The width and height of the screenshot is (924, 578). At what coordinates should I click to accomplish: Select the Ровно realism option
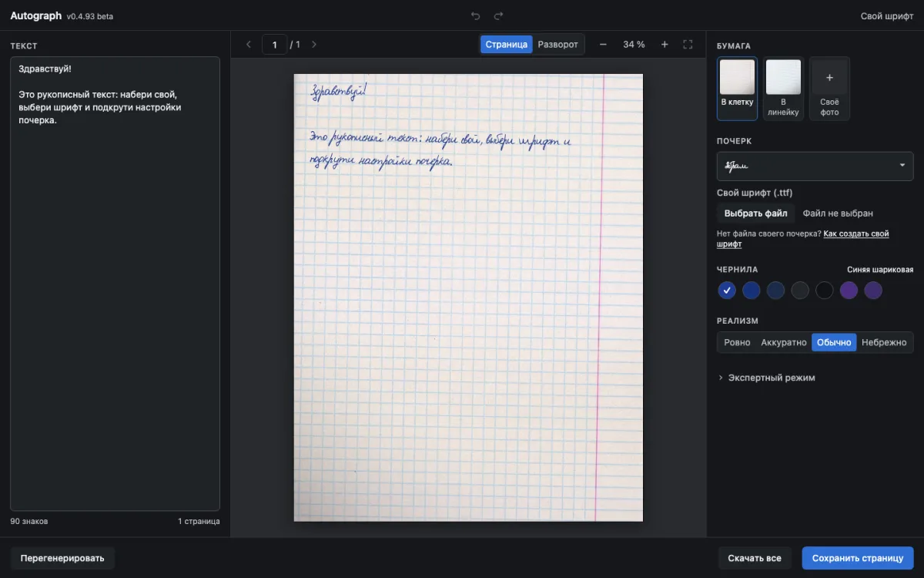point(737,342)
